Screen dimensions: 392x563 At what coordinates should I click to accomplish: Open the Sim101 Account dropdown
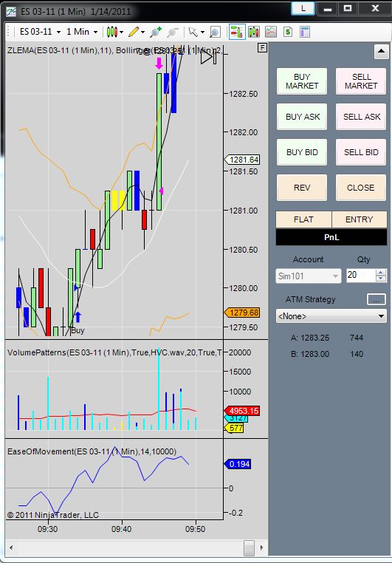[308, 276]
